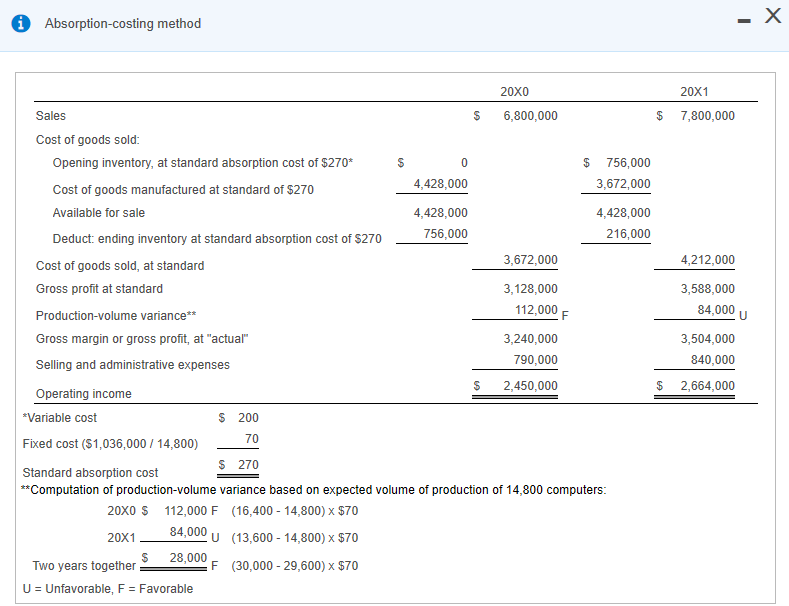Viewport: 789px width, 606px height.
Task: Click the 6,800,000 sales value
Action: (530, 116)
